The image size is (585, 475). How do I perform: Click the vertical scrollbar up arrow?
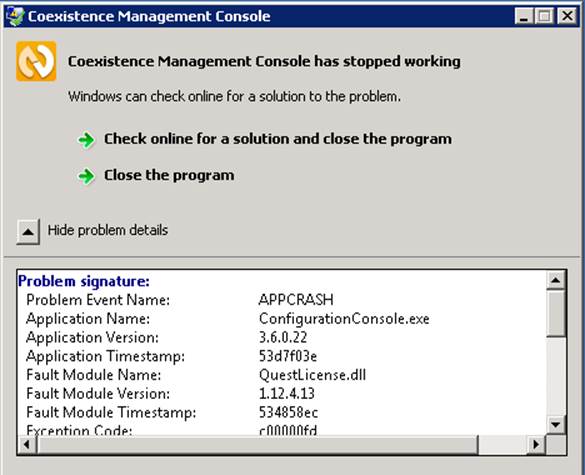click(x=556, y=280)
